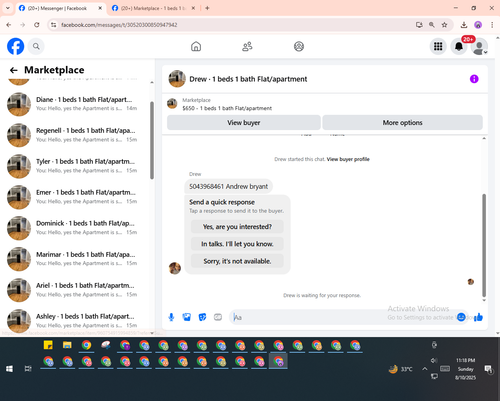The width and height of the screenshot is (500, 401).
Task: Click the back arrow beside Marketplace
Action: tap(14, 70)
